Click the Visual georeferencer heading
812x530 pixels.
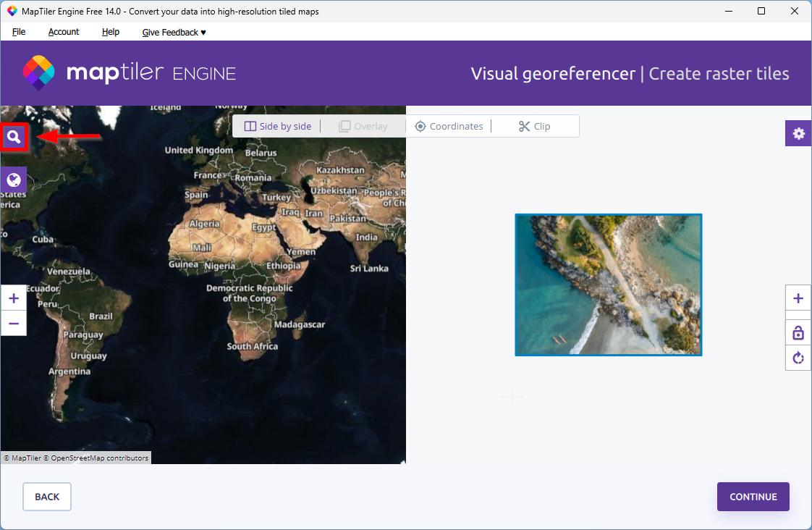pyautogui.click(x=553, y=74)
